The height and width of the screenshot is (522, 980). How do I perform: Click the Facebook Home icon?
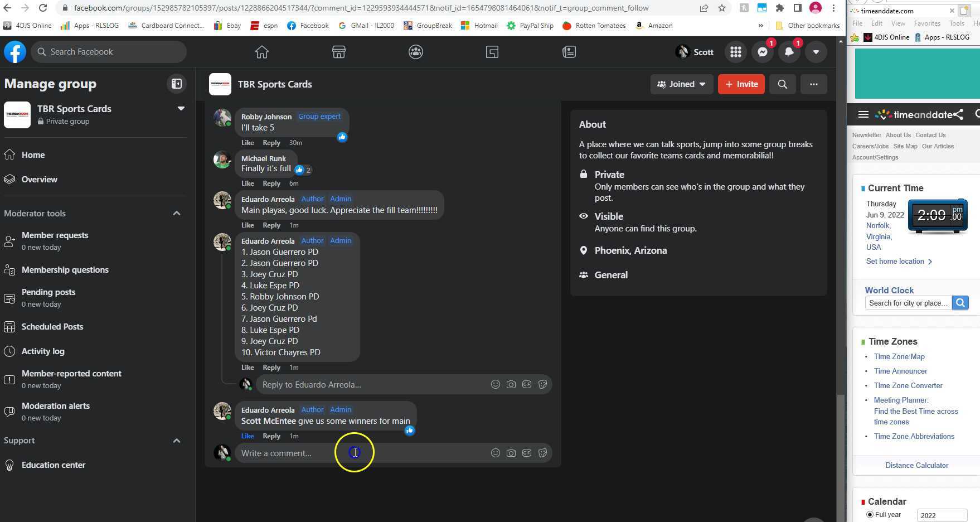click(261, 52)
